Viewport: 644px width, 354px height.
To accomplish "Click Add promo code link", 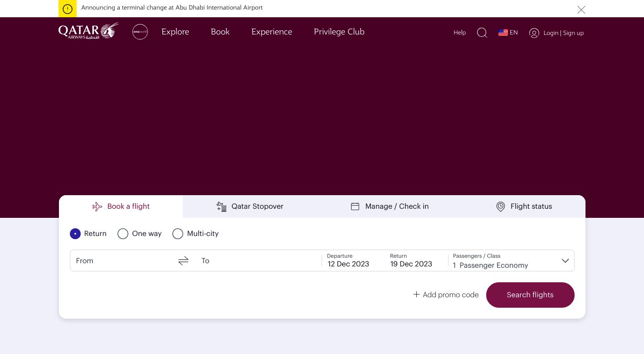I will [x=446, y=295].
